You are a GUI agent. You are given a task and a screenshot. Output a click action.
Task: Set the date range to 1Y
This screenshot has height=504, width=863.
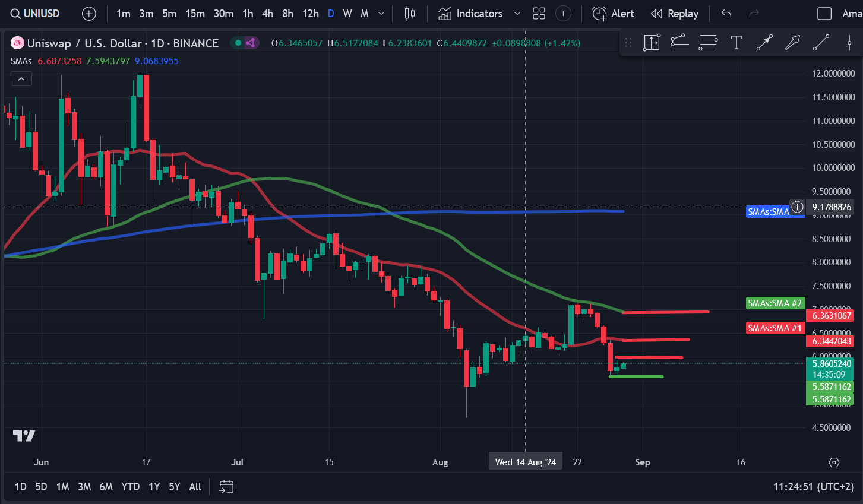[154, 487]
